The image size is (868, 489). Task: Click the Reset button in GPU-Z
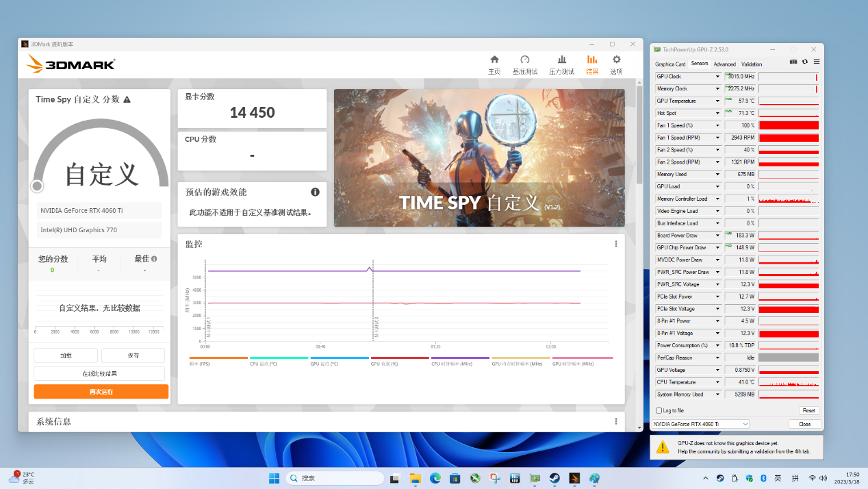pyautogui.click(x=808, y=411)
